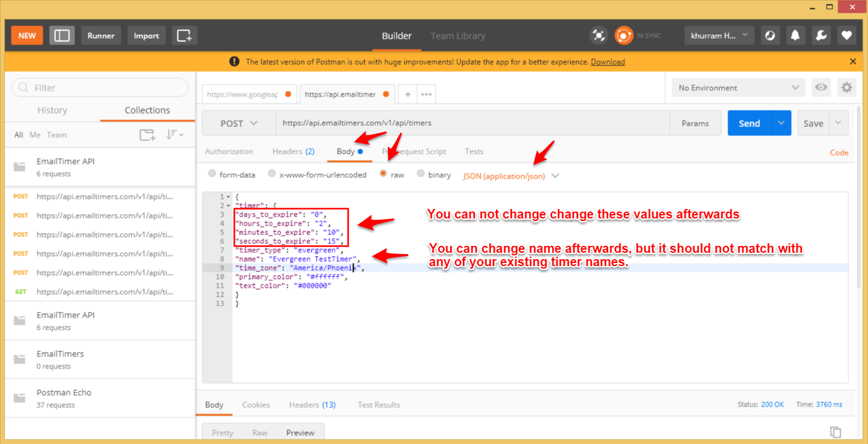Click the Filter search field
The image size is (868, 444).
100,88
